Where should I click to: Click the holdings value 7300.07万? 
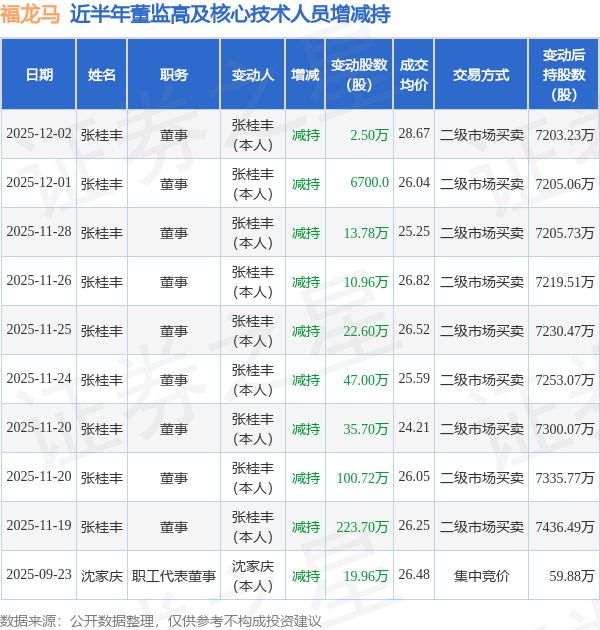pos(564,429)
